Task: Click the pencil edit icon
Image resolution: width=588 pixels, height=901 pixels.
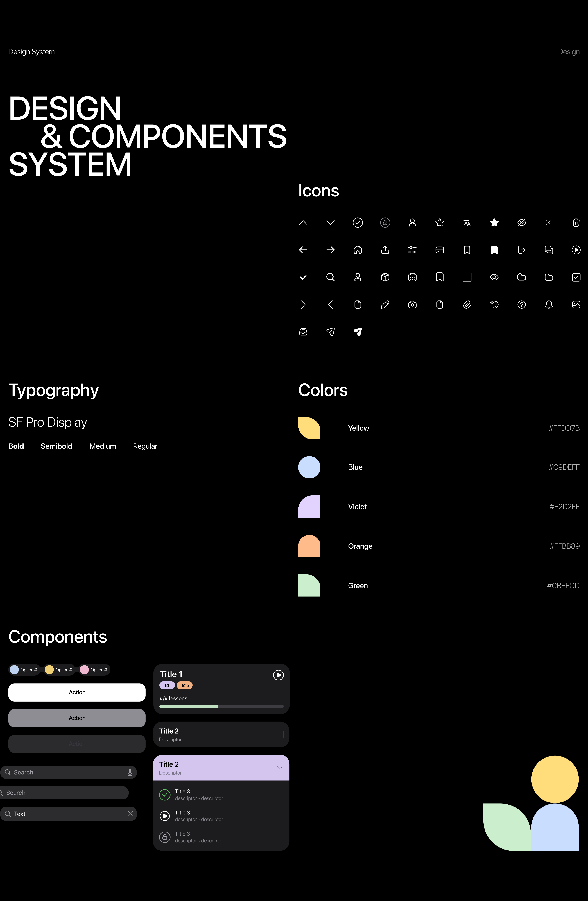Action: click(385, 304)
